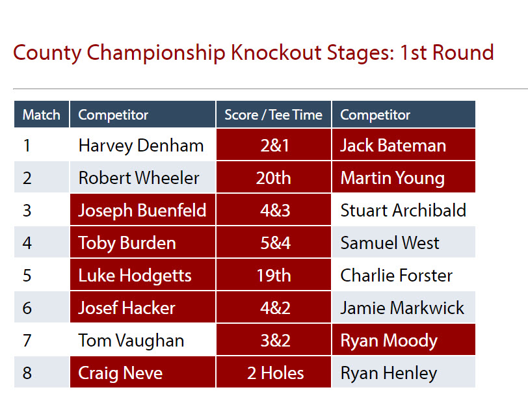
Task: Click Jamie Markwick's name
Action: click(402, 308)
